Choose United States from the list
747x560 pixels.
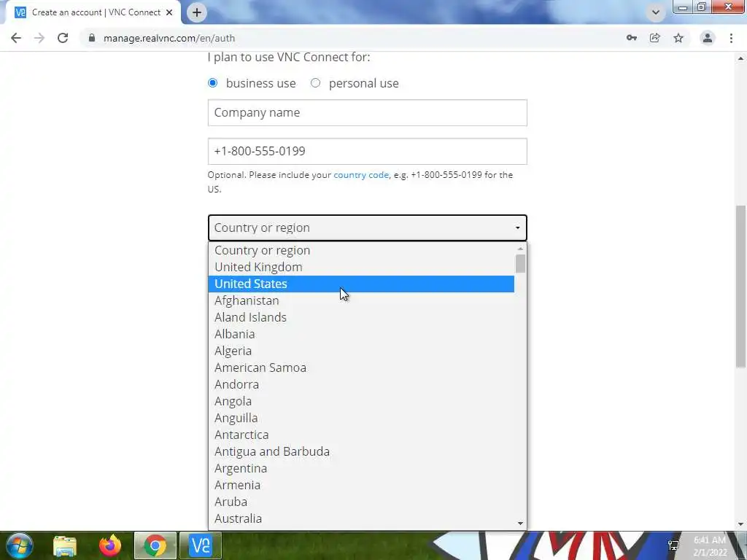361,284
